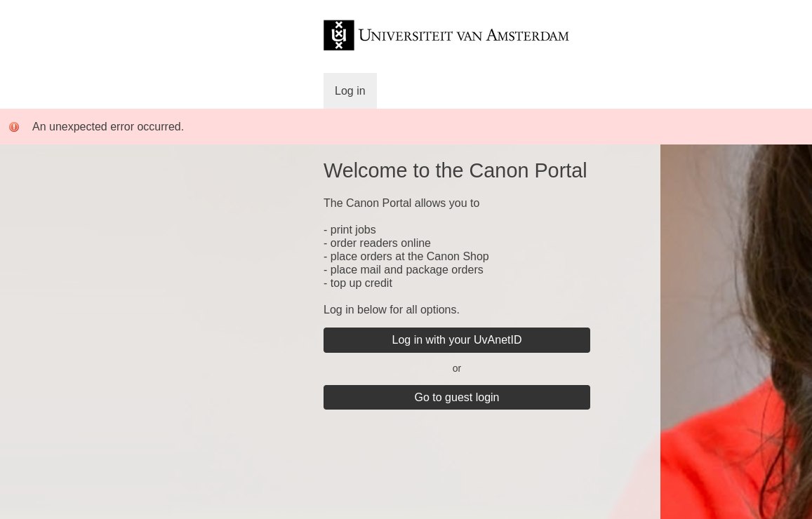812x519 pixels.
Task: Log in with your UvAnetID
Action: pos(456,340)
